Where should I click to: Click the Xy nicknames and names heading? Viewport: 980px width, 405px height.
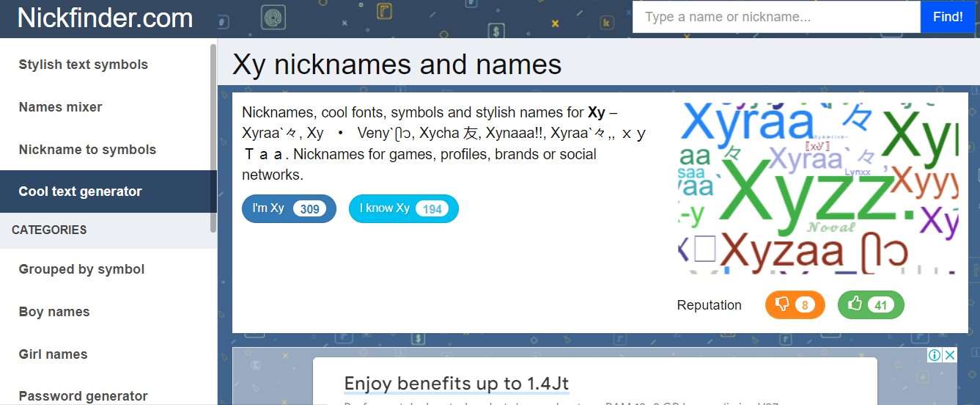(397, 65)
